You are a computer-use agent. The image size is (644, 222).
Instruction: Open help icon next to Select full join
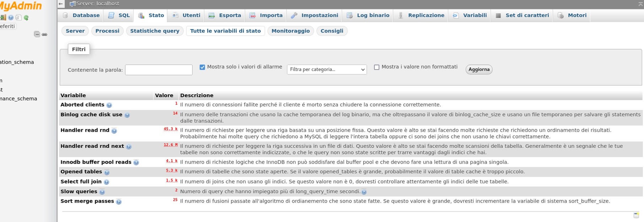(x=106, y=182)
